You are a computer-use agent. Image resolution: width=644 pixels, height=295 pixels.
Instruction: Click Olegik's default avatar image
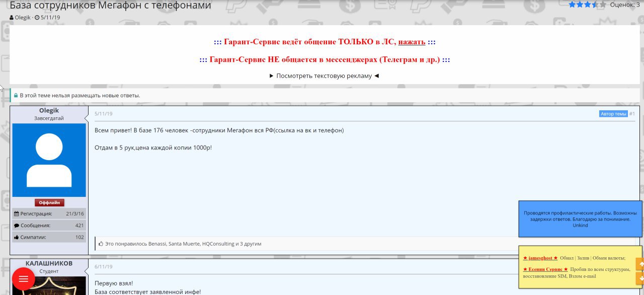[x=49, y=160]
